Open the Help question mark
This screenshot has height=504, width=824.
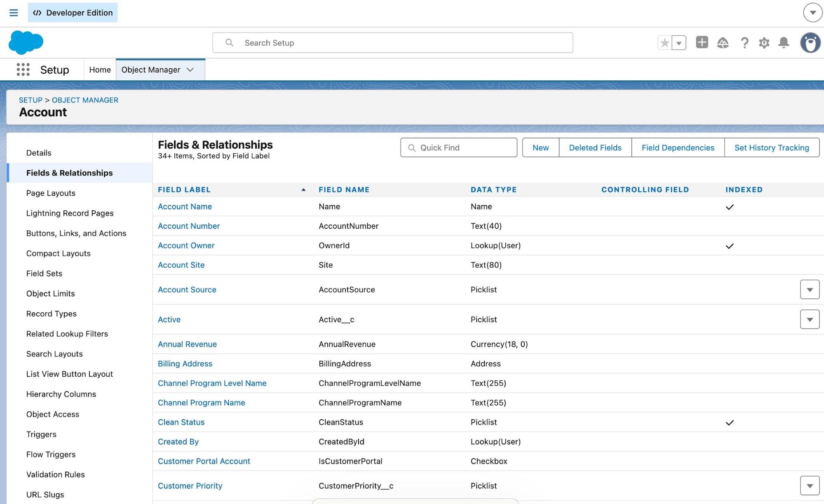744,43
